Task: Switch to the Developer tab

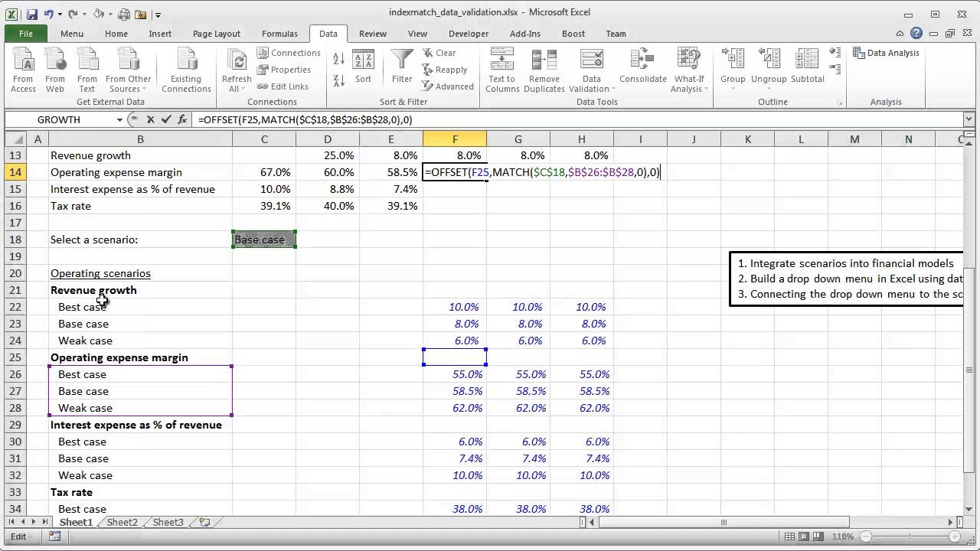Action: click(469, 34)
